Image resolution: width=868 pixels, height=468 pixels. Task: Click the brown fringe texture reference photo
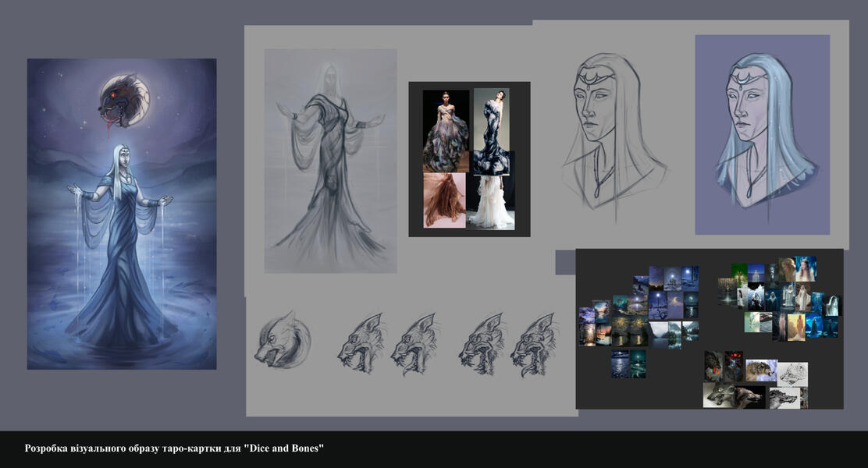point(444,200)
